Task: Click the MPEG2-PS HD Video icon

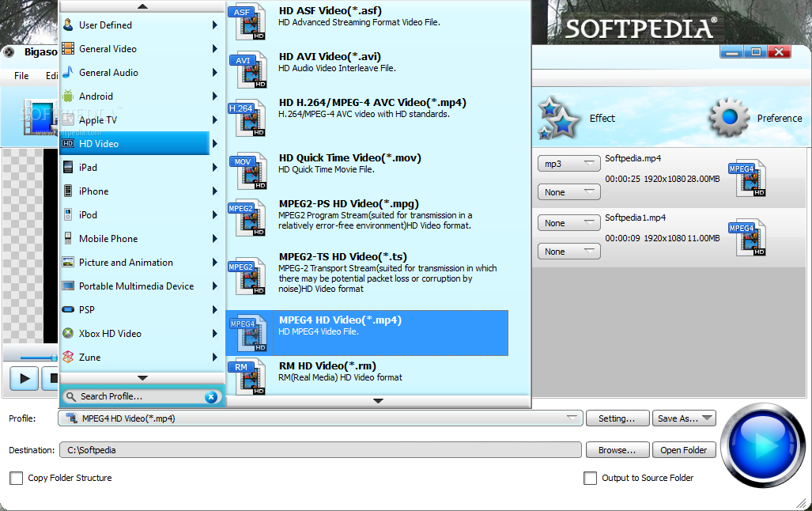Action: click(x=247, y=219)
